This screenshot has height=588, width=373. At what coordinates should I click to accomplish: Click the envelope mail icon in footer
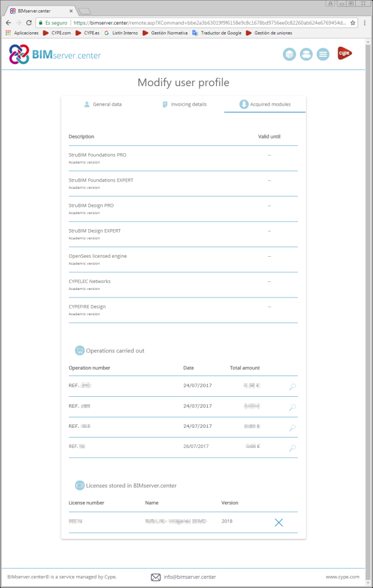pos(156,578)
